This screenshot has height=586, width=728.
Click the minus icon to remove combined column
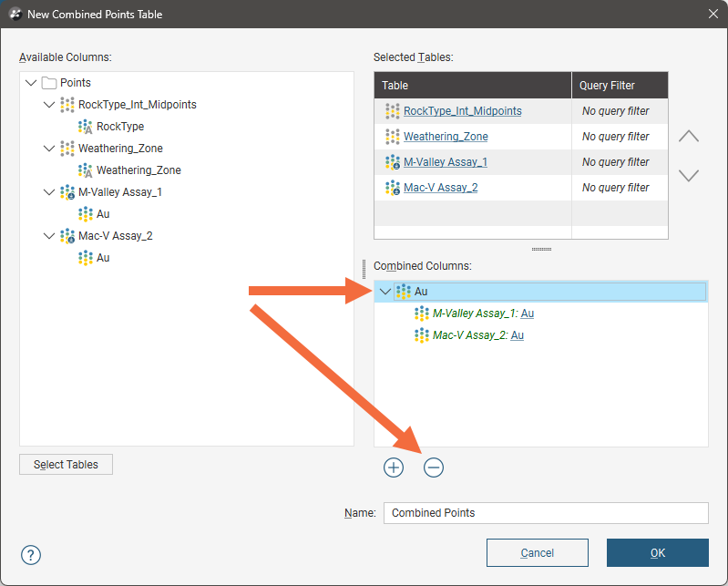pyautogui.click(x=434, y=468)
